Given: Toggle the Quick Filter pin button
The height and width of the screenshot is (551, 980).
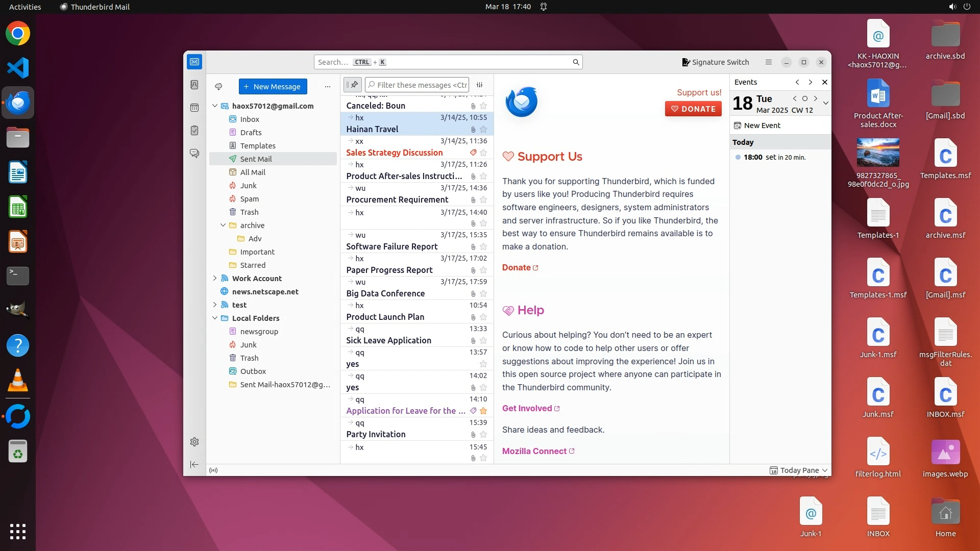Looking at the screenshot, I should (353, 85).
